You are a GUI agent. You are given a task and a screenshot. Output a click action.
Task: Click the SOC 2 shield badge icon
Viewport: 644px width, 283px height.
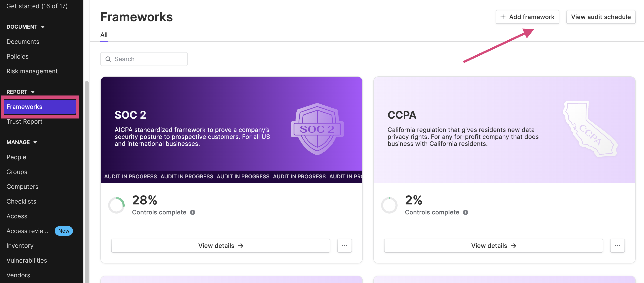click(x=317, y=129)
